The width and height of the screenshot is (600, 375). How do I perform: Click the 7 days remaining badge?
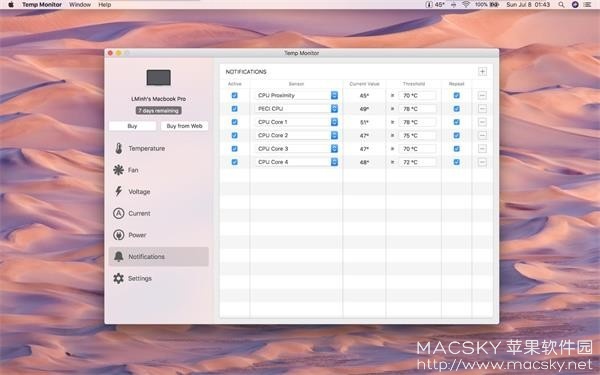pos(158,111)
